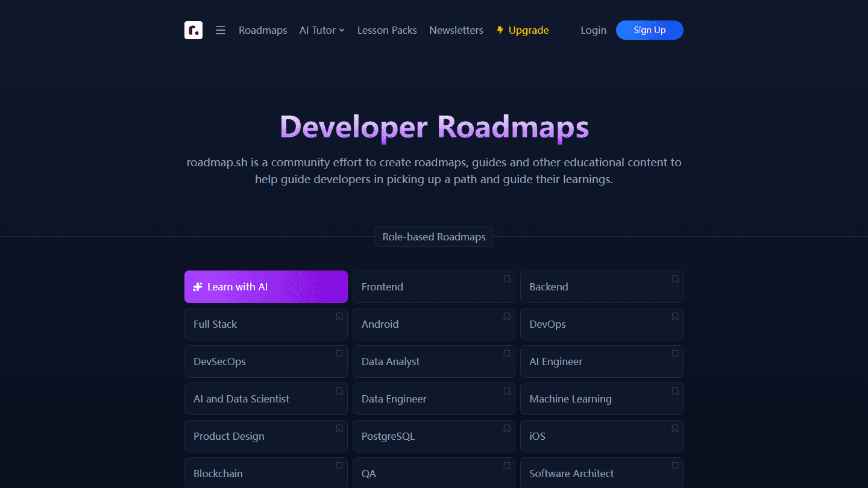Bookmark the DevOps roadmap
868x488 pixels.
(675, 316)
